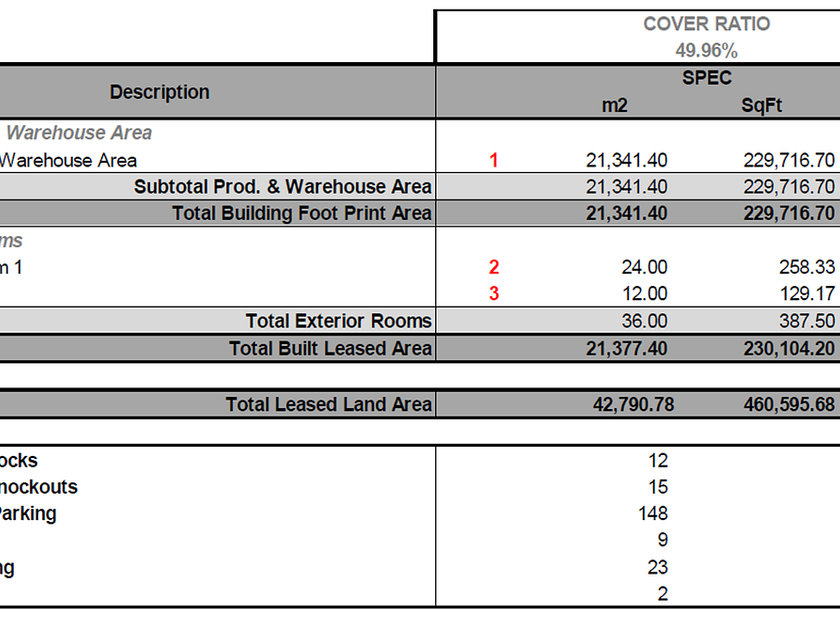Select the COVER RATIO header cell
840x630 pixels.
pos(706,24)
